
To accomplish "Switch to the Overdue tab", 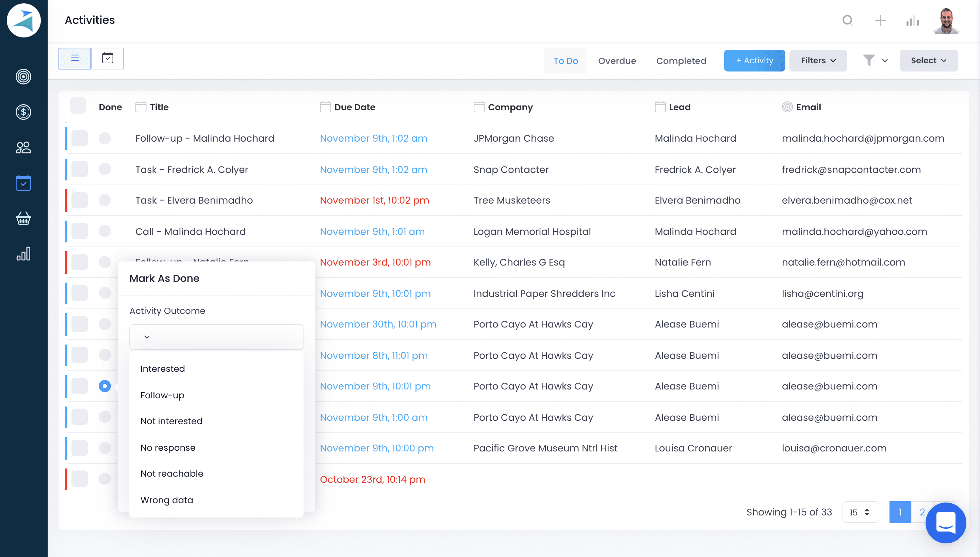I will [x=617, y=61].
